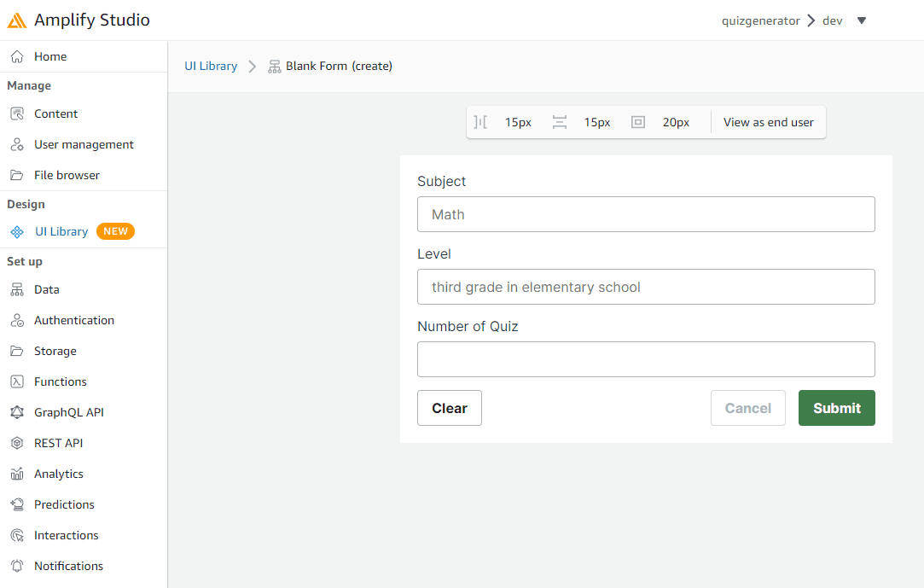Click the Content icon in sidebar
The width and height of the screenshot is (924, 588).
click(16, 114)
